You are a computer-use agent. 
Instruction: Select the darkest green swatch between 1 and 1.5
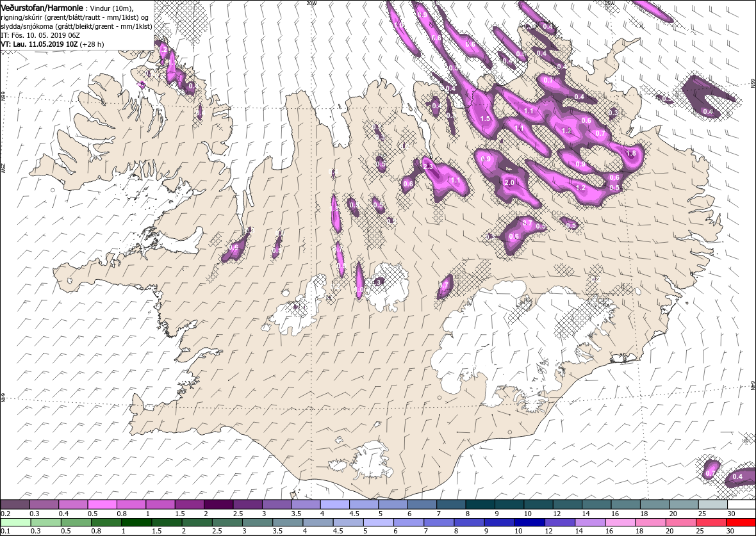coord(136,523)
